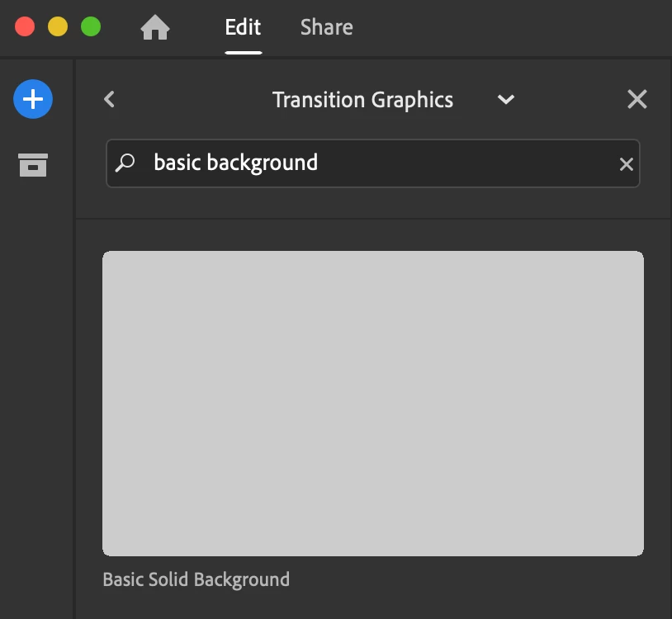Click the magnifier search icon
Viewport: 672px width, 619px height.
click(125, 163)
